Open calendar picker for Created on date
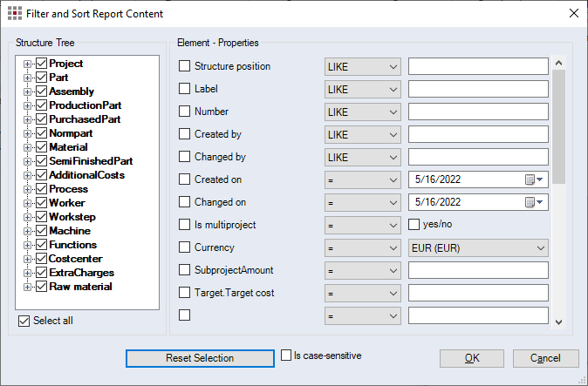 coord(532,179)
